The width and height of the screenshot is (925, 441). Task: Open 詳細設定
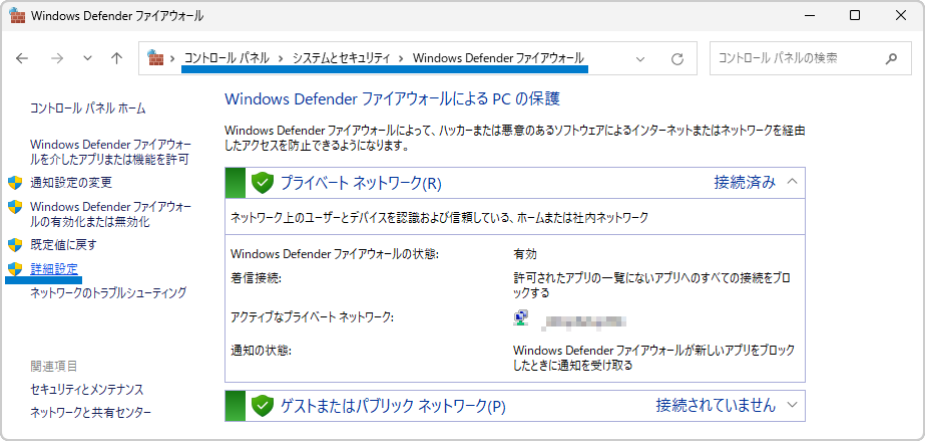(54, 269)
